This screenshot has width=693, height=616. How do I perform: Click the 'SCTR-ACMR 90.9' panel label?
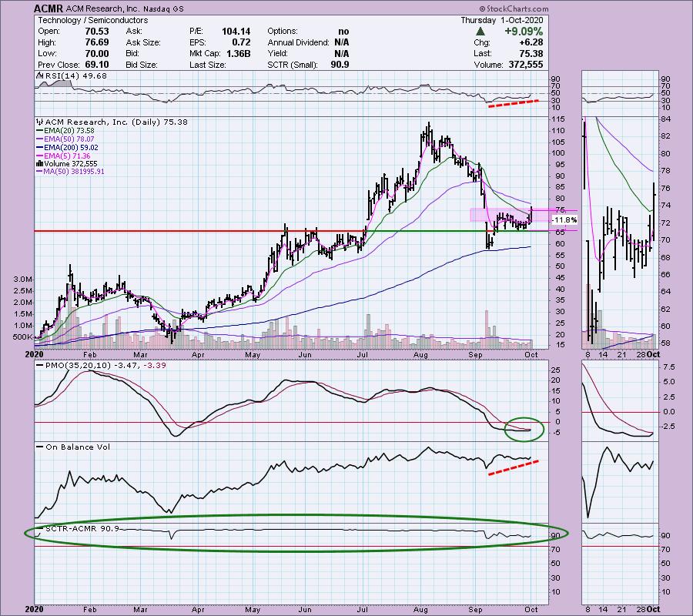click(x=82, y=528)
